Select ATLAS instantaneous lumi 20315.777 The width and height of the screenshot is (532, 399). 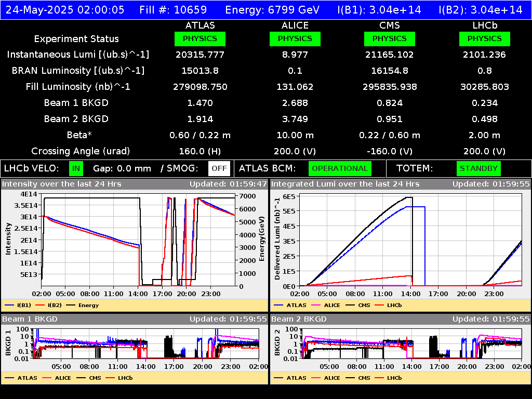pos(200,55)
